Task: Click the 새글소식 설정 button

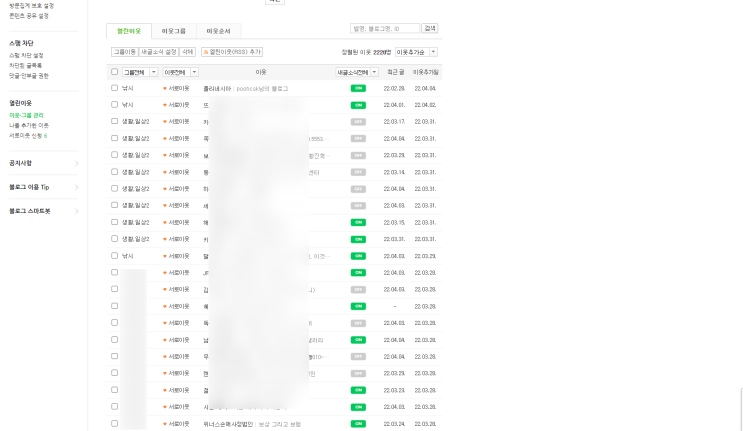Action: 159,52
